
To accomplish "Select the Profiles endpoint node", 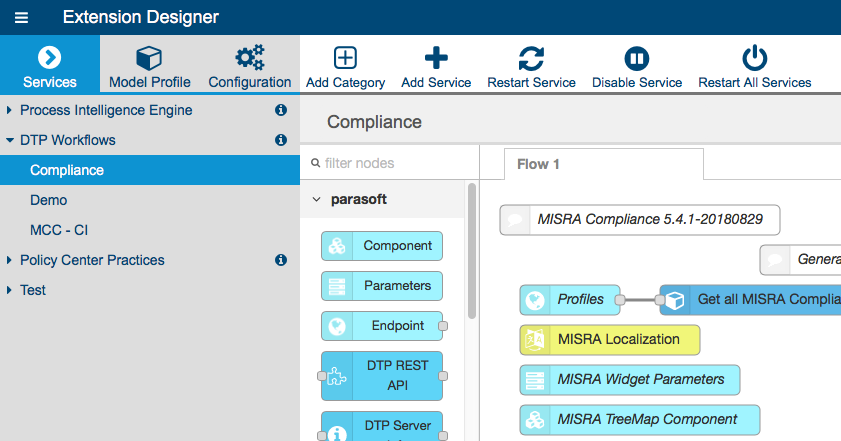I will [570, 299].
